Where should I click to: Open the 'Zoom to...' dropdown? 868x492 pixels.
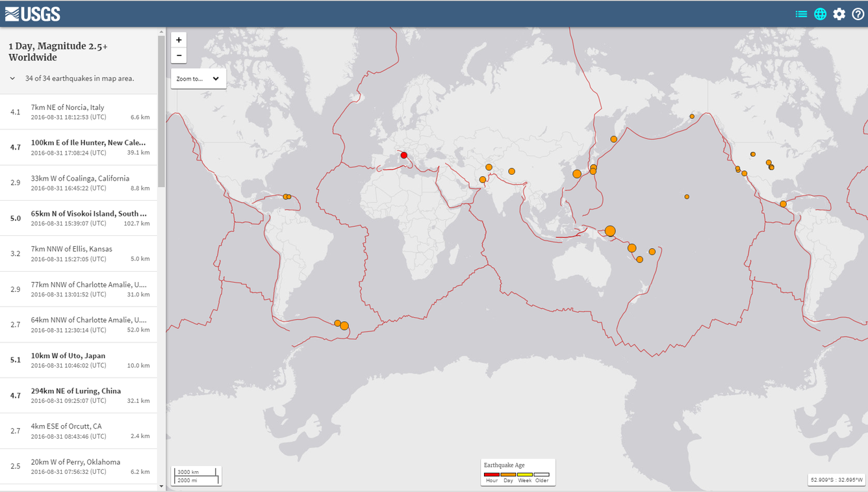(x=198, y=79)
